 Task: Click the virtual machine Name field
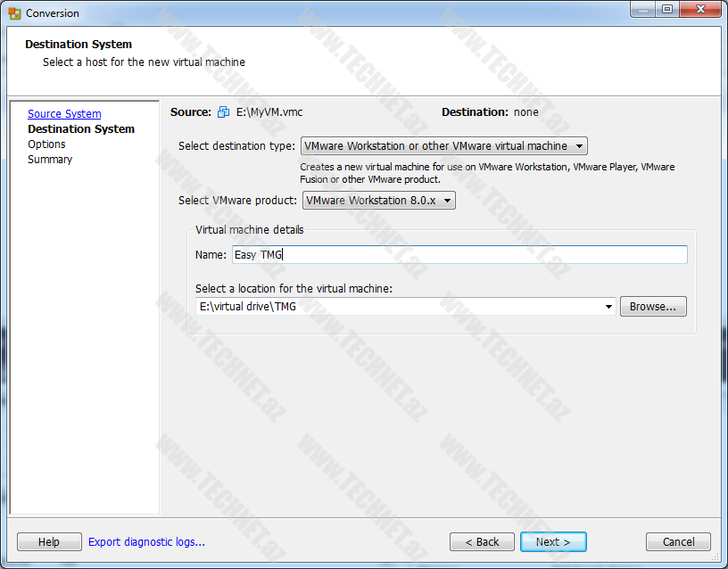tap(459, 255)
